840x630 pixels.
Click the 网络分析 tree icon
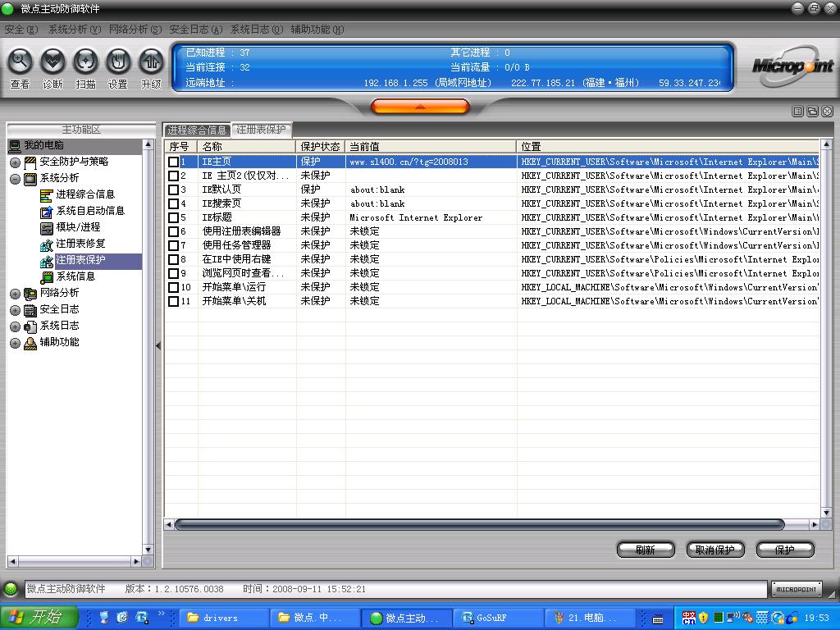pyautogui.click(x=30, y=294)
